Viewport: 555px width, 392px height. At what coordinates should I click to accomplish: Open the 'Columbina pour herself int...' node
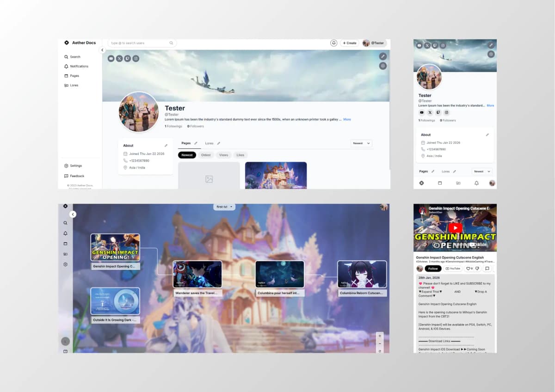coord(280,278)
